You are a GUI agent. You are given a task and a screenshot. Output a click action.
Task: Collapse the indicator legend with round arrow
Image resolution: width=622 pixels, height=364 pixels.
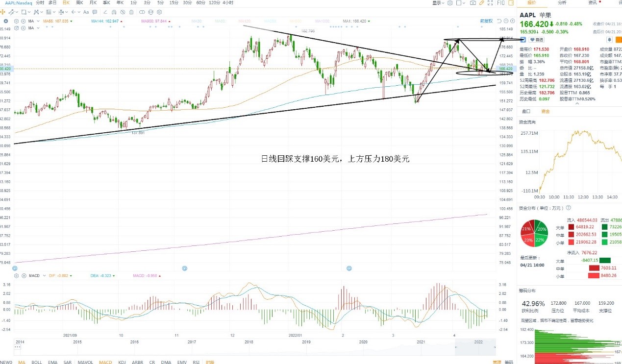pos(6,21)
